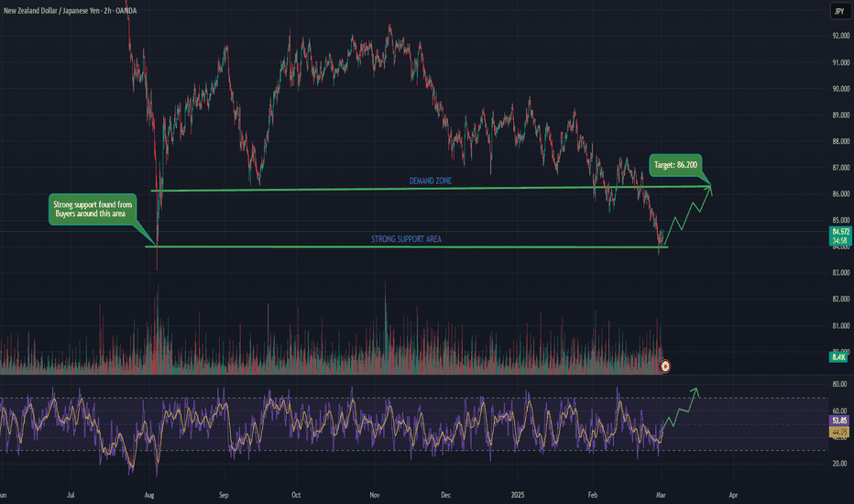Image resolution: width=854 pixels, height=504 pixels.
Task: Click the Apr label on time axis
Action: click(733, 495)
